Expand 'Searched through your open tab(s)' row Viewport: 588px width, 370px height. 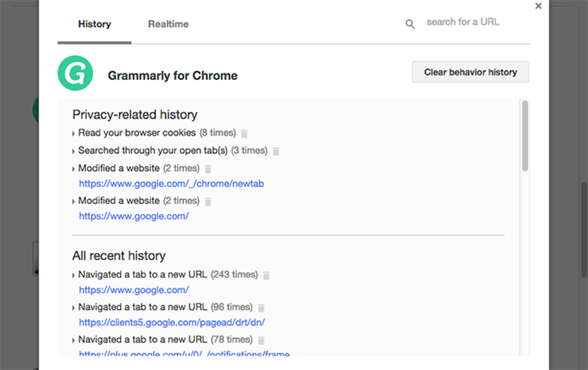(x=73, y=152)
